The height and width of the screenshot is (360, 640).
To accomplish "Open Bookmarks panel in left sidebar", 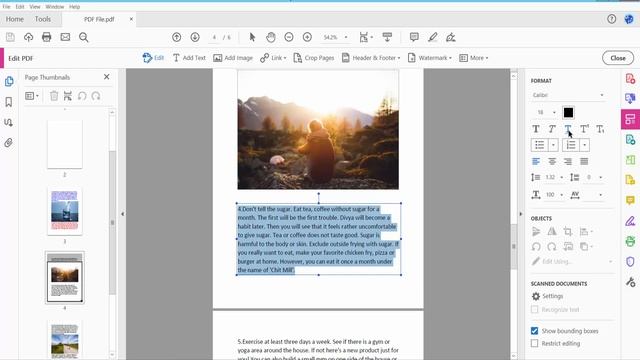I will 9,102.
